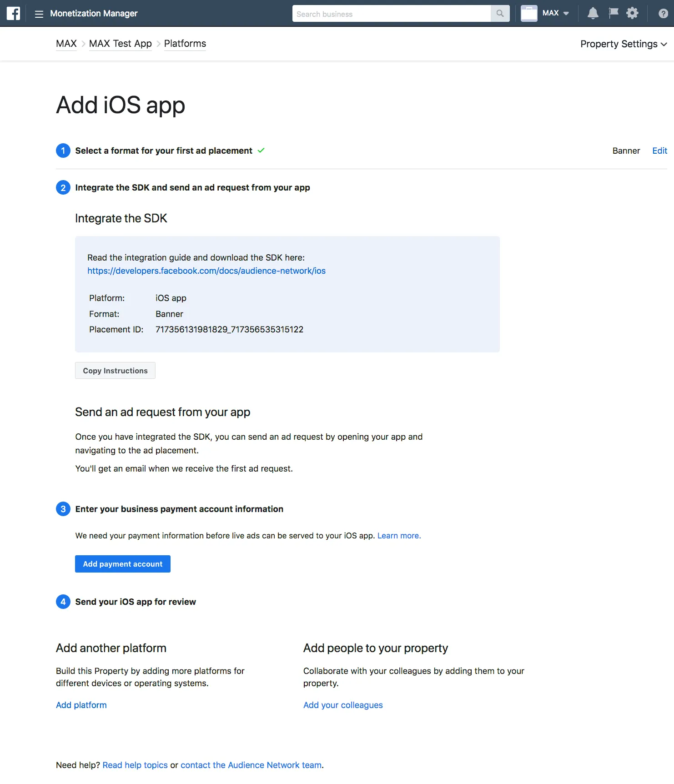The width and height of the screenshot is (674, 784).
Task: Expand the Property Settings dropdown
Action: coord(623,44)
